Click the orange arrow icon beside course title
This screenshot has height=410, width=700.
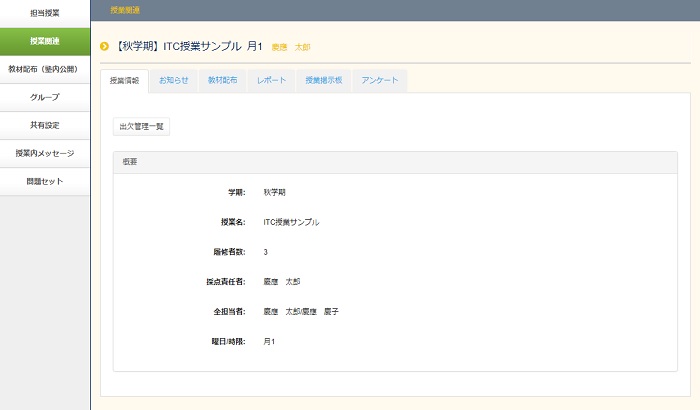pos(104,46)
